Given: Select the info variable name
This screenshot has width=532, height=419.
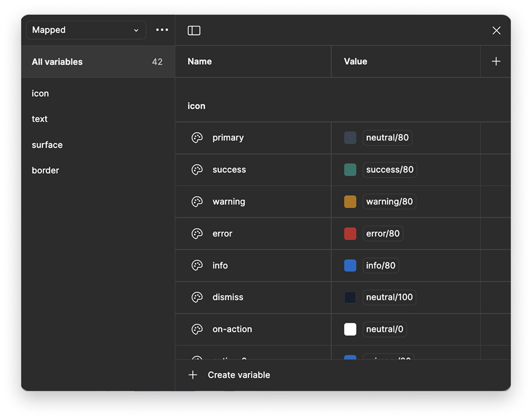Looking at the screenshot, I should tap(220, 265).
